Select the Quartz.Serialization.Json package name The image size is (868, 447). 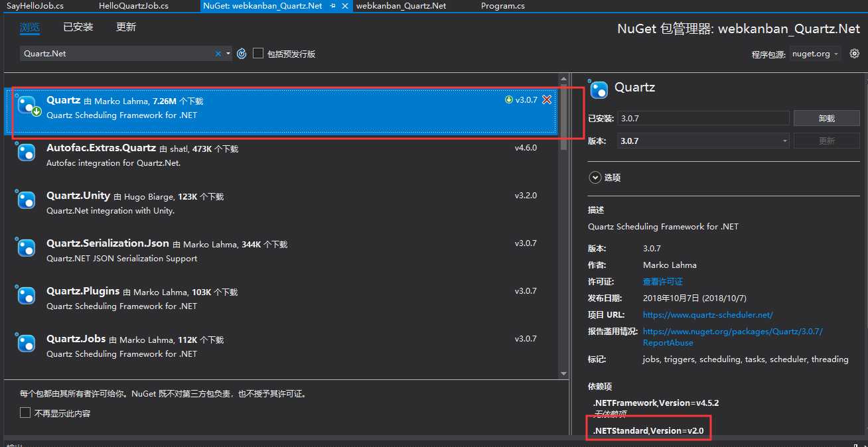coord(108,243)
